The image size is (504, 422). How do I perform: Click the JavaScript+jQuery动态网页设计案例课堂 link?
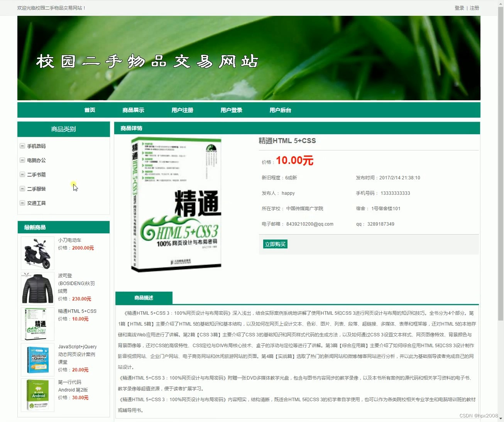coord(77,354)
